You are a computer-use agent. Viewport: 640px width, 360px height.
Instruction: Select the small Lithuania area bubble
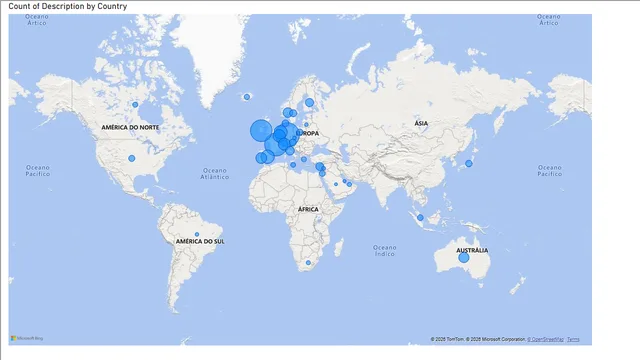[306, 124]
